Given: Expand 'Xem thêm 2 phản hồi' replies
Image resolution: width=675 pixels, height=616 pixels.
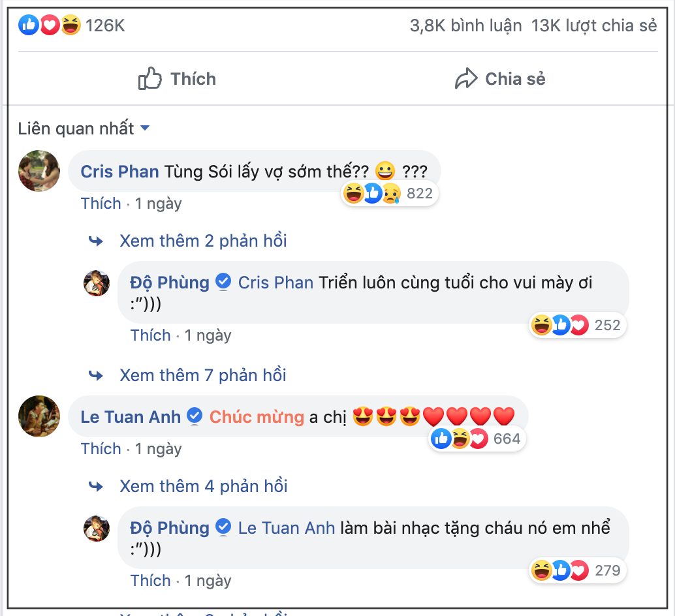Looking at the screenshot, I should (x=203, y=241).
